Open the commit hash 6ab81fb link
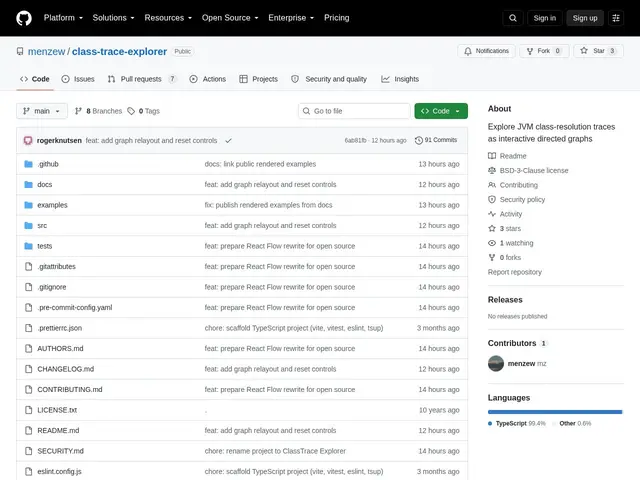This screenshot has height=480, width=640. (355, 140)
